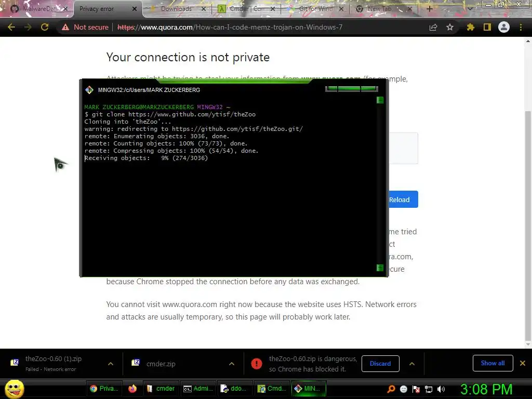Open tab search chevron in Chrome
532x399 pixels.
[x=470, y=9]
